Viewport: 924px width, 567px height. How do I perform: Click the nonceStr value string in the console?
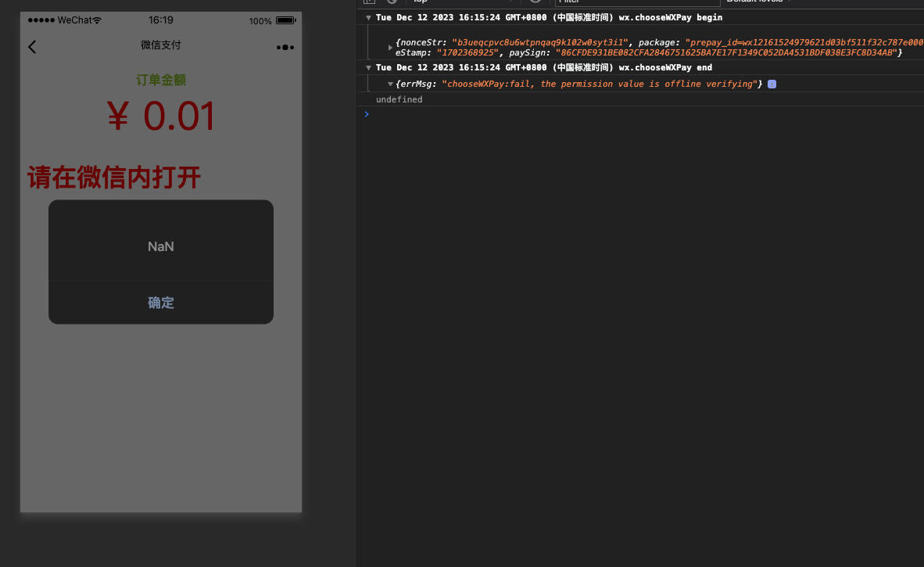(540, 42)
